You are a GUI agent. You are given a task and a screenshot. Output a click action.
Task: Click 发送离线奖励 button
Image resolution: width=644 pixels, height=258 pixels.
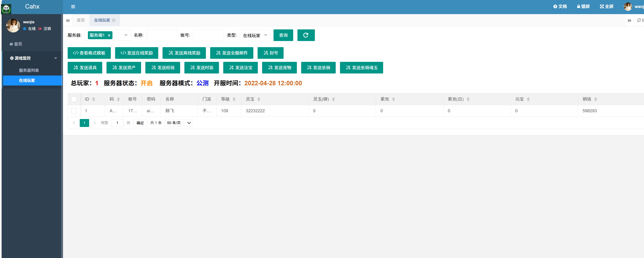pyautogui.click(x=184, y=53)
